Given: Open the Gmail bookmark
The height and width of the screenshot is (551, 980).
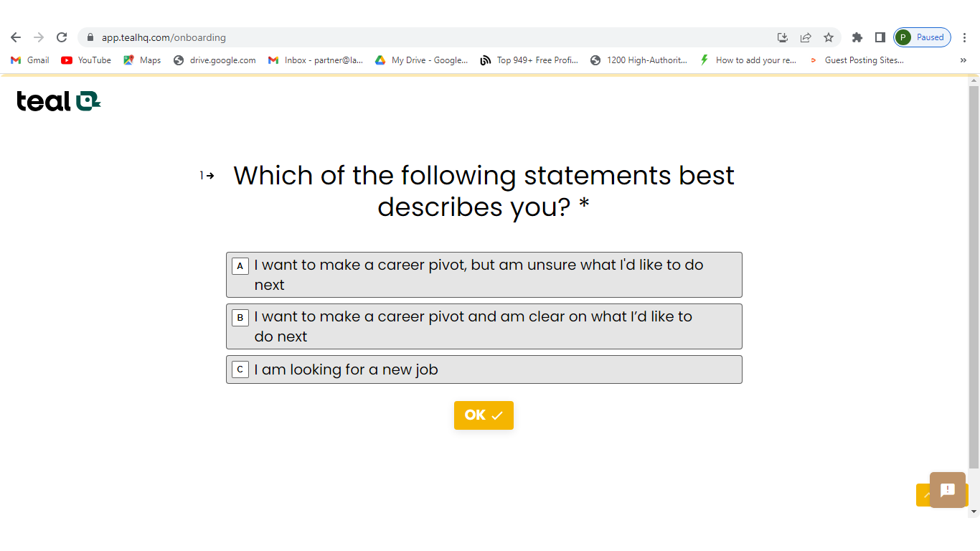Looking at the screenshot, I should (30, 60).
